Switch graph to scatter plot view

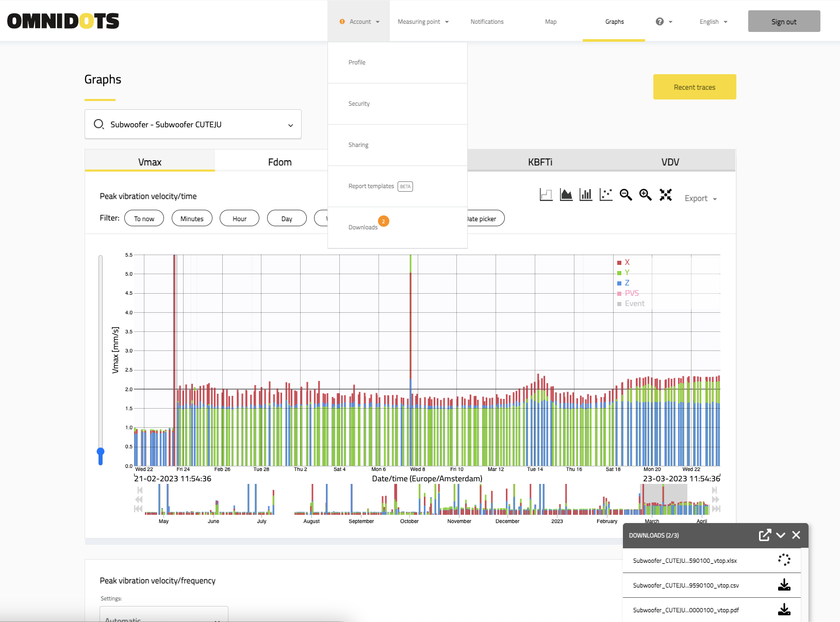606,195
